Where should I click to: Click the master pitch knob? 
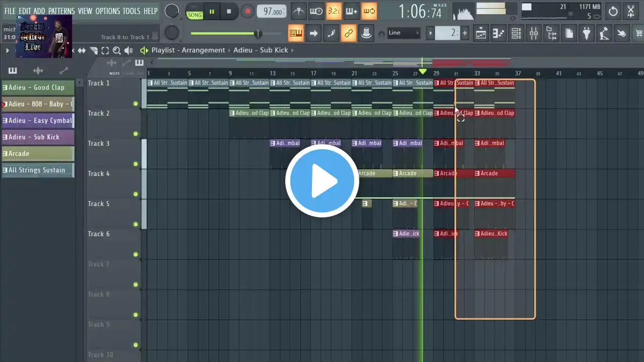tap(172, 33)
